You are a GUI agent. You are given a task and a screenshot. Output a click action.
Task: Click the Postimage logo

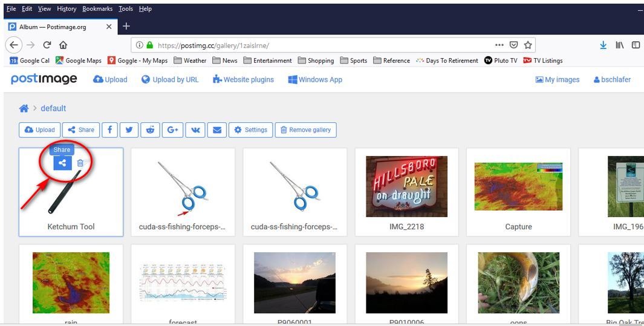point(44,79)
